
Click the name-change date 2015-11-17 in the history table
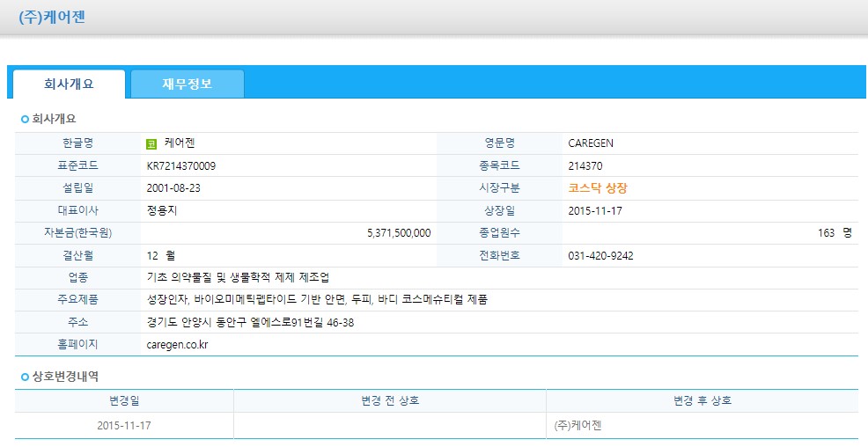tap(124, 426)
